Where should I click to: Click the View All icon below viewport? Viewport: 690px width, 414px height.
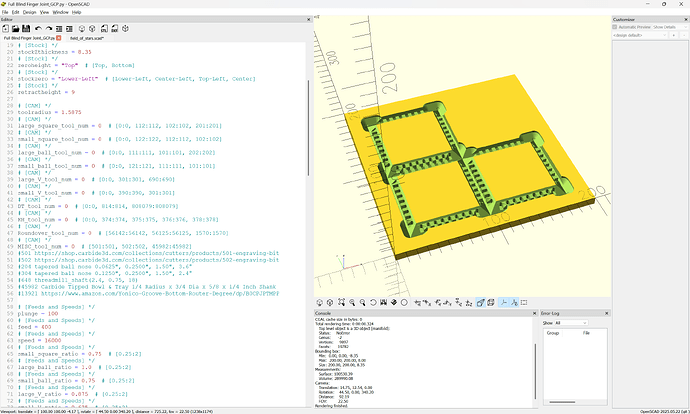pyautogui.click(x=341, y=303)
